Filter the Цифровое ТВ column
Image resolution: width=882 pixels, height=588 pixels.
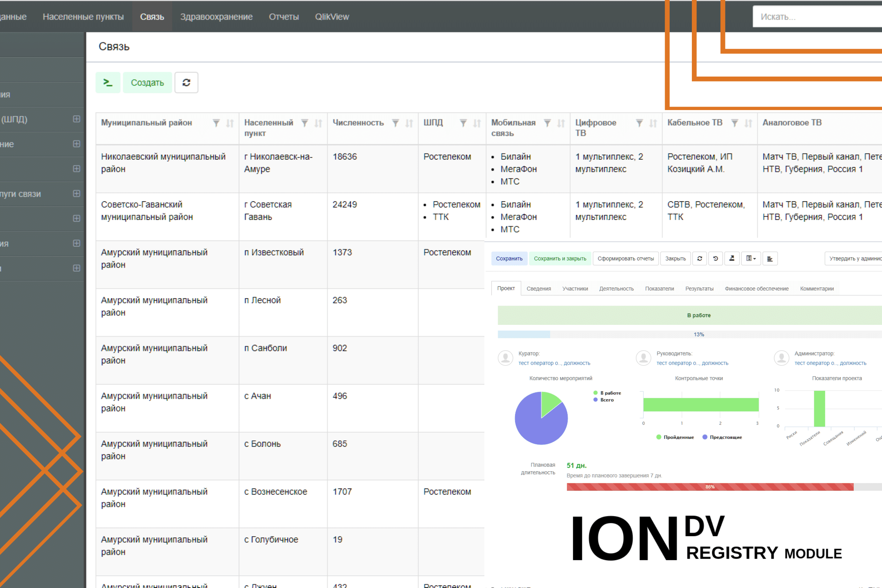(640, 123)
